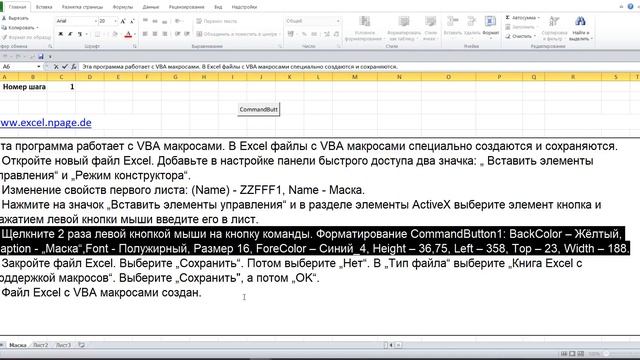Open Sort and Filter (Сортировка и фильтр)

click(x=554, y=29)
